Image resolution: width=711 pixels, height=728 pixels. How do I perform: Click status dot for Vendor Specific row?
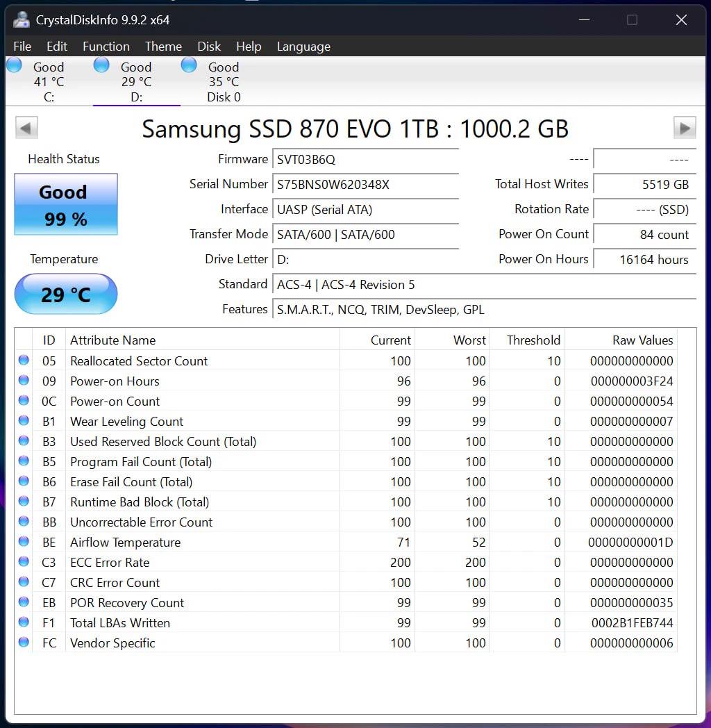coord(24,643)
